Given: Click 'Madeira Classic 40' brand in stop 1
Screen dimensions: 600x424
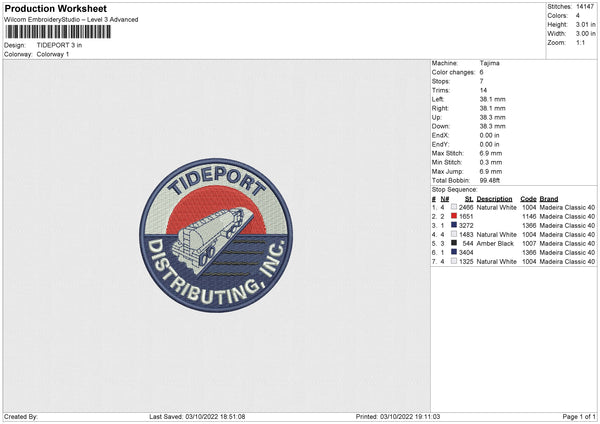Looking at the screenshot, I should click(567, 207).
